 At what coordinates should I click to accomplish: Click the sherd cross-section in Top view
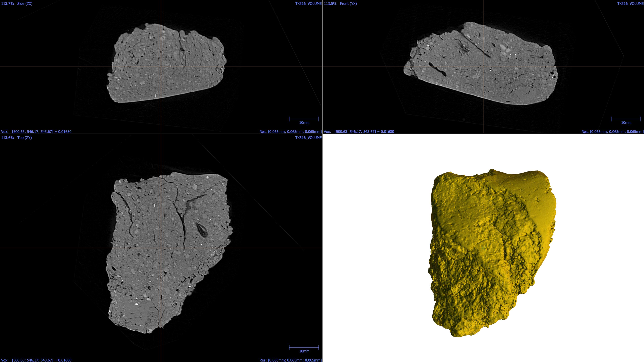pos(170,252)
